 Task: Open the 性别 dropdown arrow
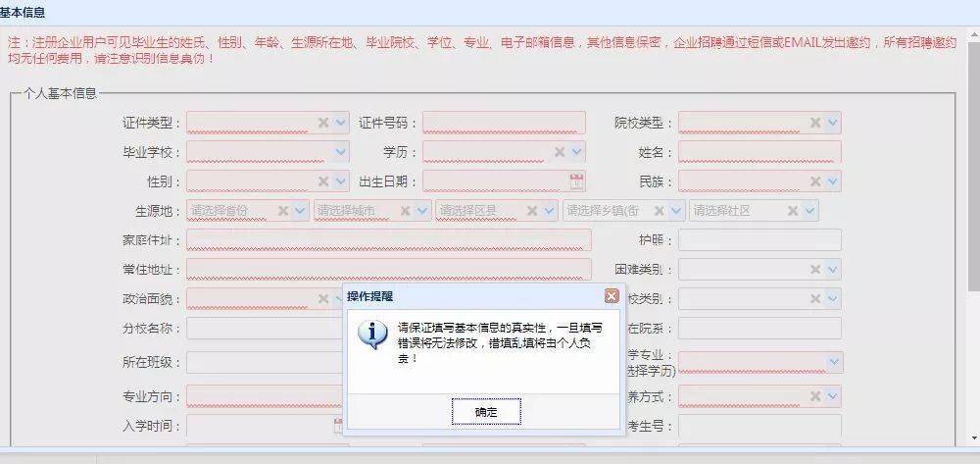(341, 181)
